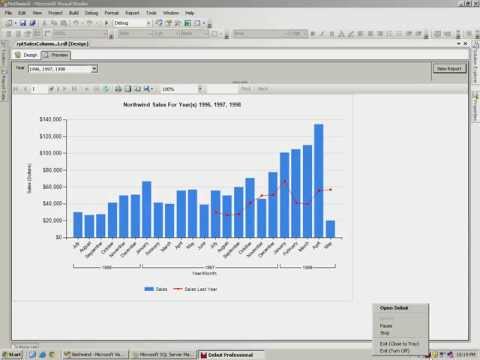Click the Next link in report toolbar
Image resolution: width=480 pixels, height=360 pixels.
[x=263, y=89]
